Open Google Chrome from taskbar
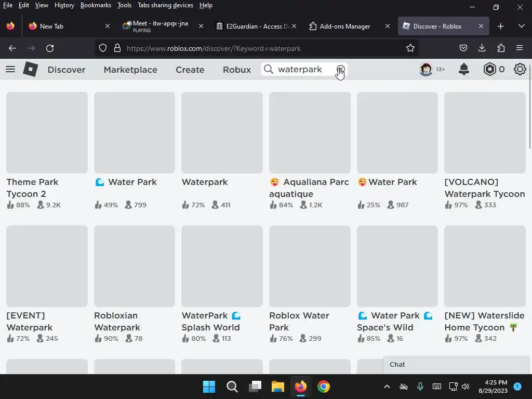This screenshot has height=399, width=532. click(x=323, y=387)
